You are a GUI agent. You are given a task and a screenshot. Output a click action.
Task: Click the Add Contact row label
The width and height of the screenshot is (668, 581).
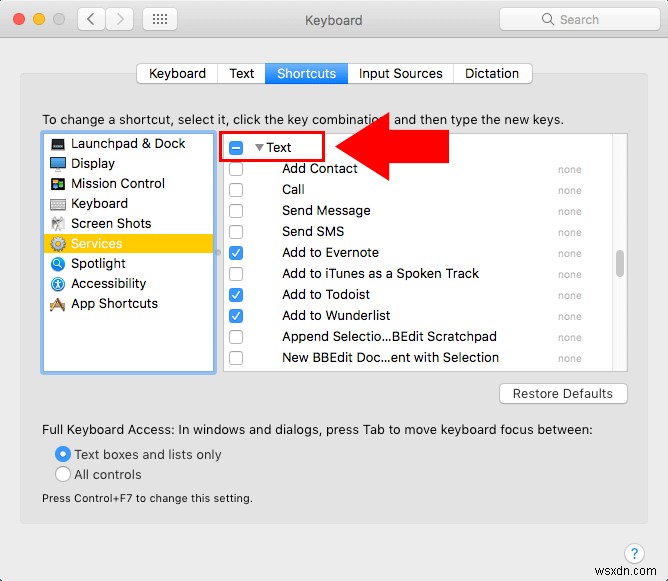coord(320,169)
